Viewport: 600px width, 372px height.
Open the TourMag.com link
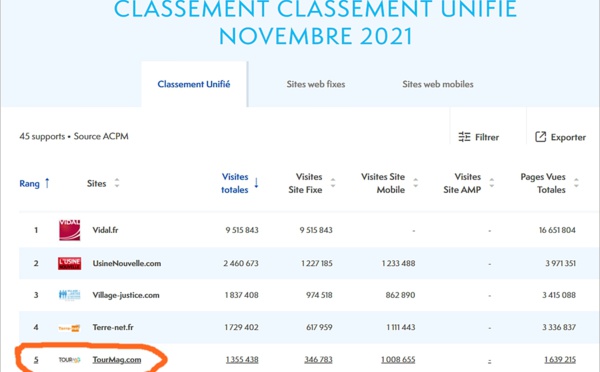click(117, 360)
